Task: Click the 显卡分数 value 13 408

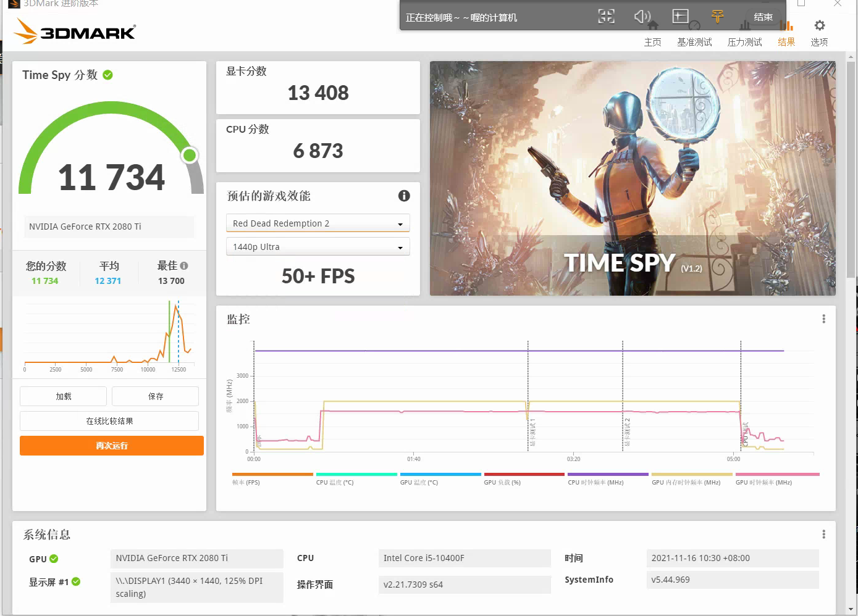Action: coord(318,93)
